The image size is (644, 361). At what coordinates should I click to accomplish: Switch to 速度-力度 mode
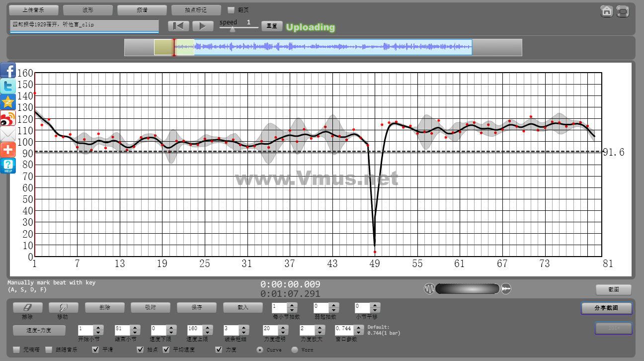point(39,330)
